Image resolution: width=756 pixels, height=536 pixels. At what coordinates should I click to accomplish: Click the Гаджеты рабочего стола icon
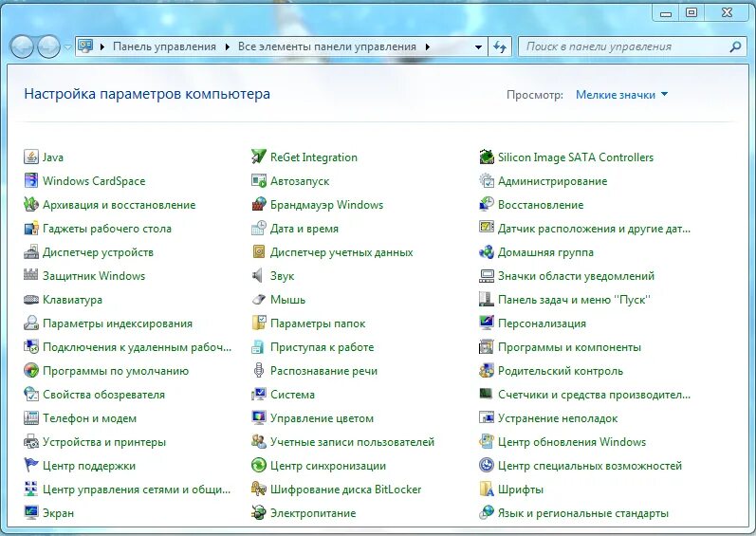click(31, 228)
